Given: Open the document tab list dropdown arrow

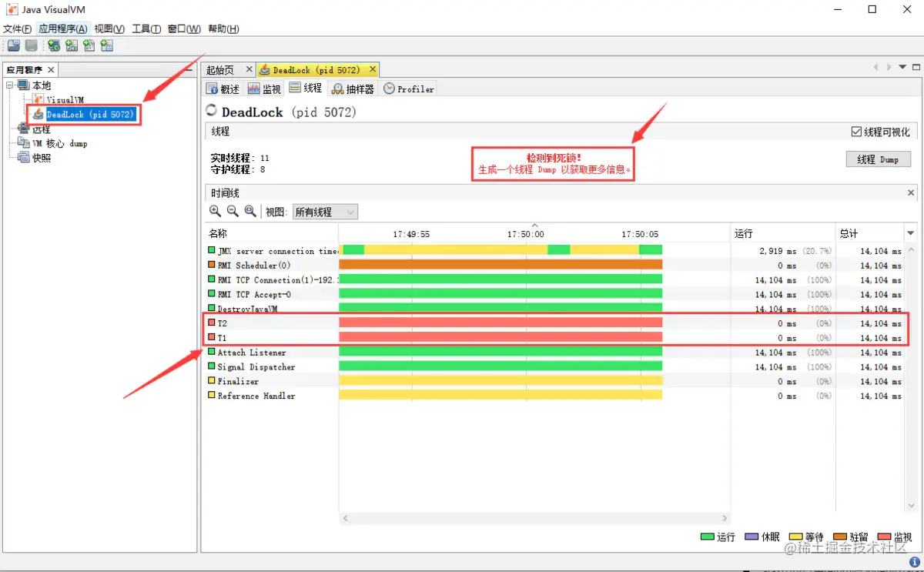Looking at the screenshot, I should [903, 68].
